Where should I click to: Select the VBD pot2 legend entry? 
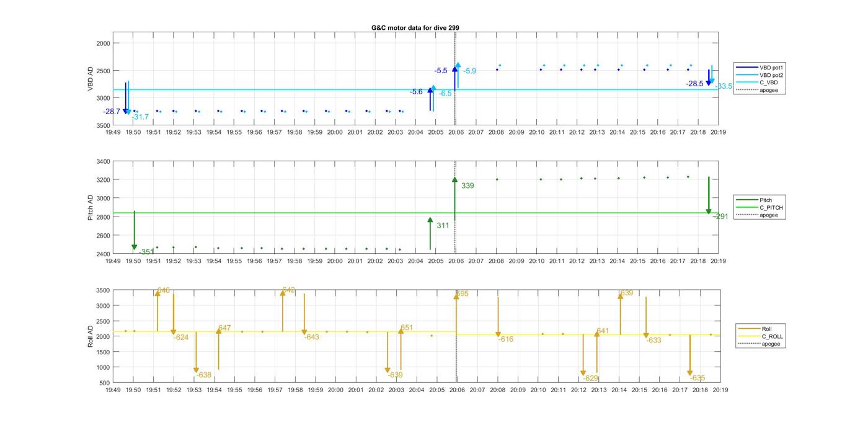770,74
